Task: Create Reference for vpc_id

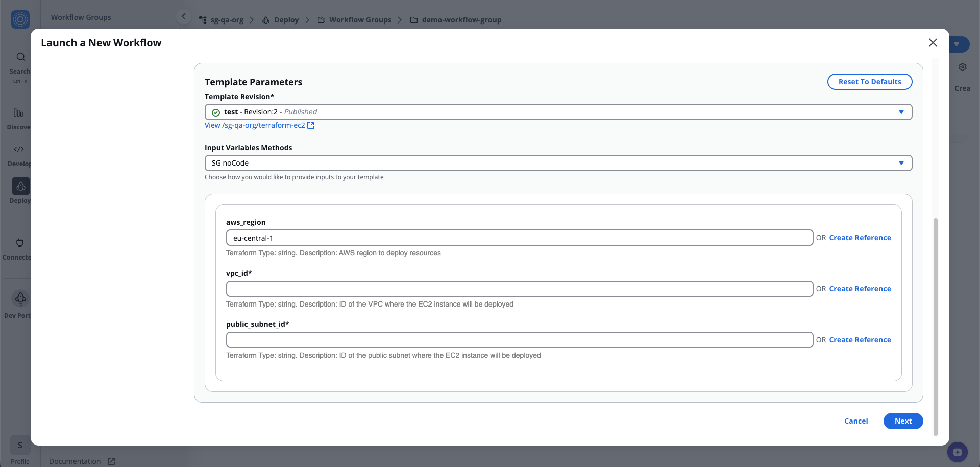Action: pos(860,288)
